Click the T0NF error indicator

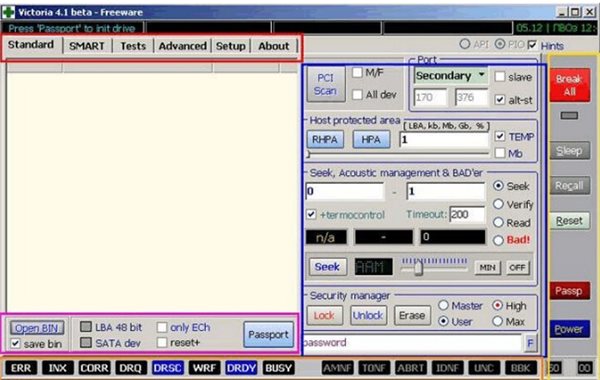tap(373, 368)
